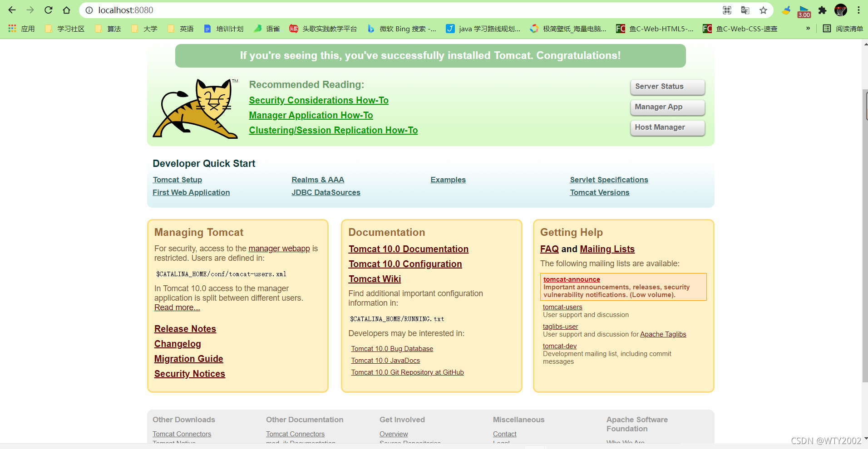The image size is (868, 449).
Task: Open the 极简壁纸 bookmark
Action: [x=568, y=29]
